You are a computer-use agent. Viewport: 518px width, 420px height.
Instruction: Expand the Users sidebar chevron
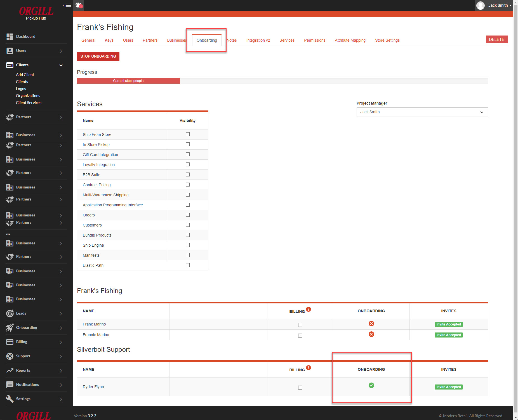pyautogui.click(x=61, y=51)
